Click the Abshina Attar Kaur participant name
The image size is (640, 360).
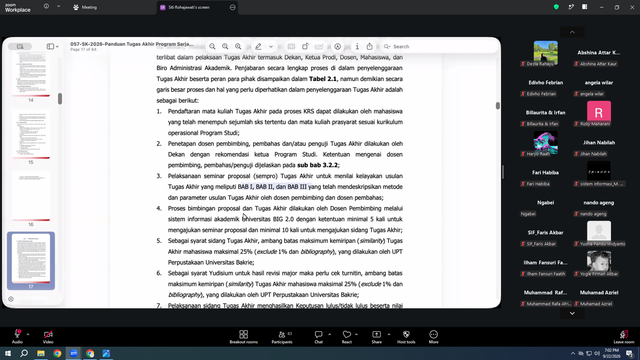tap(599, 53)
